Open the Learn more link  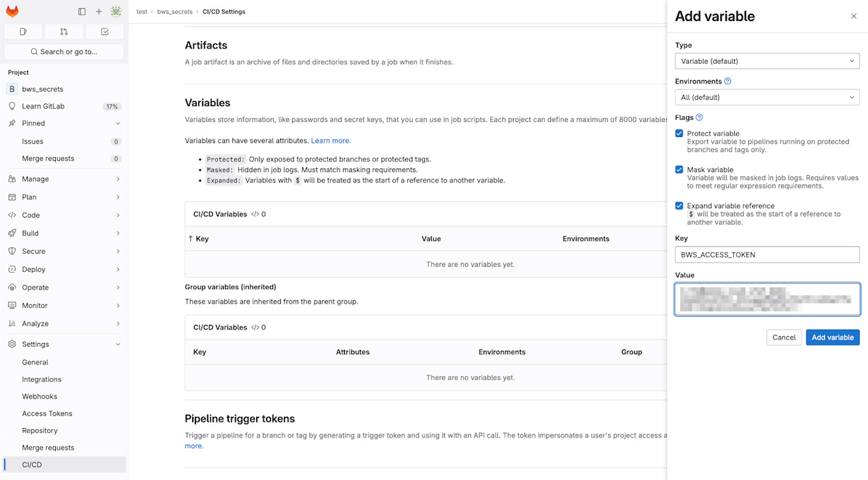(330, 140)
